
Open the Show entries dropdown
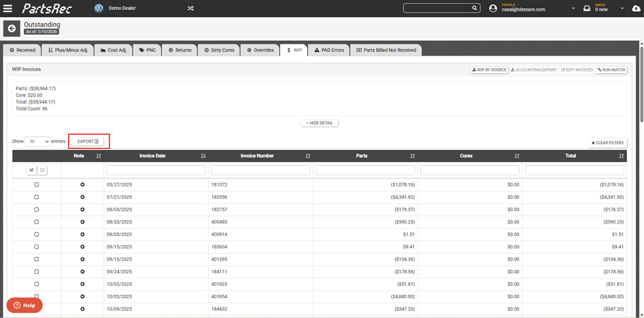click(38, 141)
